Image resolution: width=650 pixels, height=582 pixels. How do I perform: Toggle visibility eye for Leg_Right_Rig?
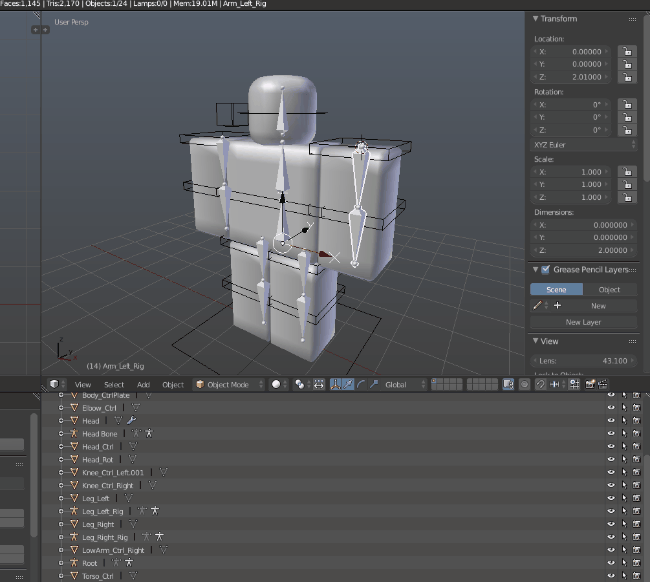point(611,537)
